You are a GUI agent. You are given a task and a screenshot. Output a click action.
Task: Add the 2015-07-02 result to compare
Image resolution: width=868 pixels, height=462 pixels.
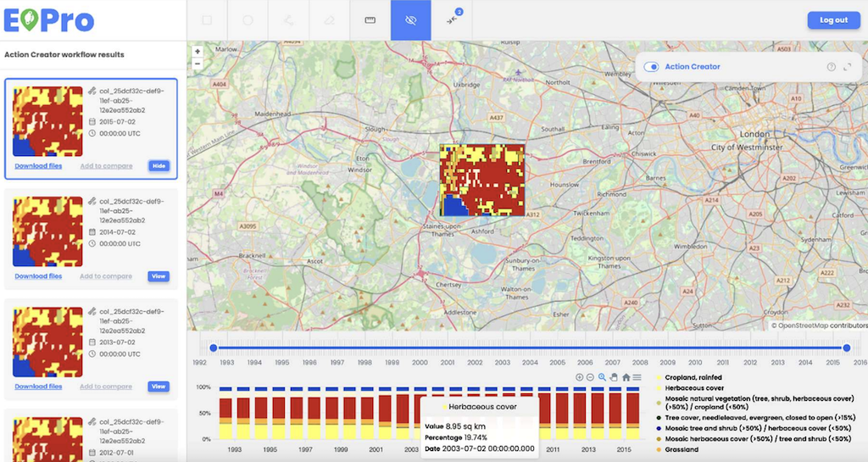pos(106,166)
